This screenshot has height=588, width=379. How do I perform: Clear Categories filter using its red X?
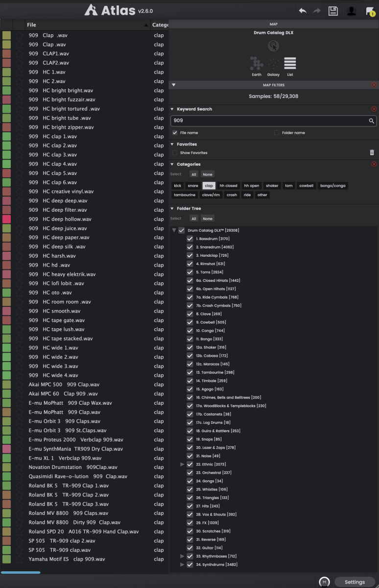tap(374, 164)
